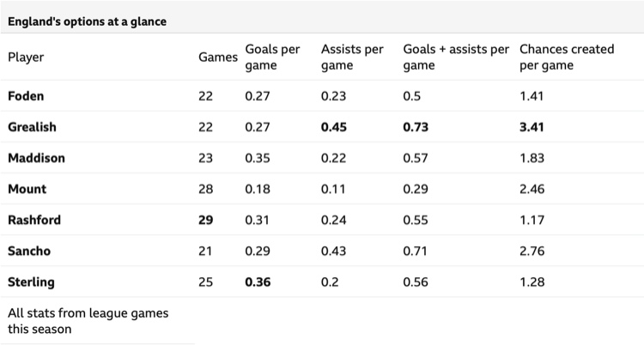
Task: Click Grealish's 0.45 assists per game value
Action: [334, 127]
